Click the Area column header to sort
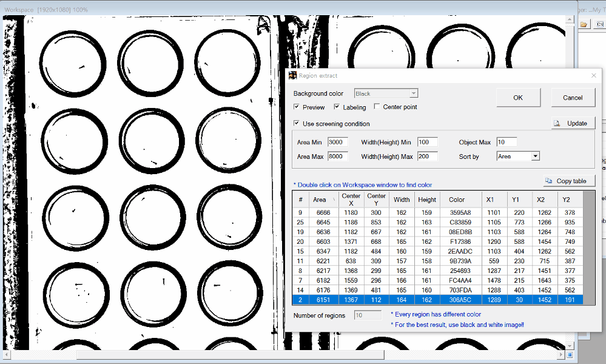Image resolution: width=606 pixels, height=364 pixels. click(x=319, y=200)
